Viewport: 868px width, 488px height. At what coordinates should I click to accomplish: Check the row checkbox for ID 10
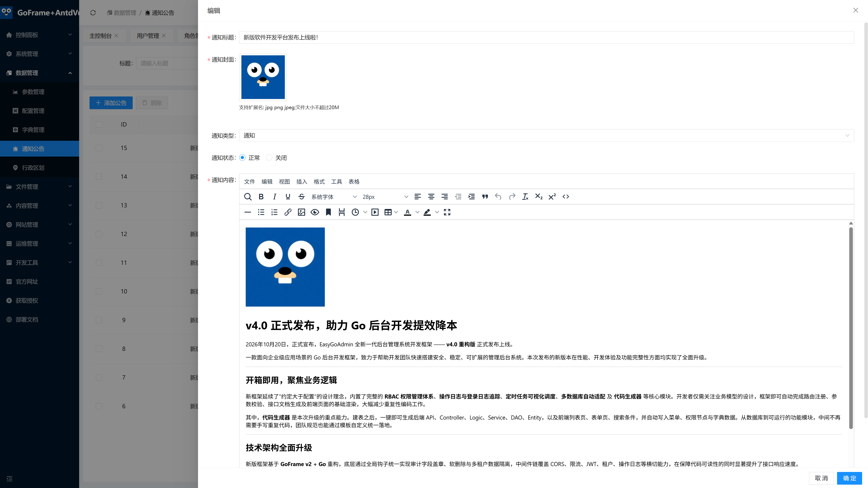tap(99, 292)
